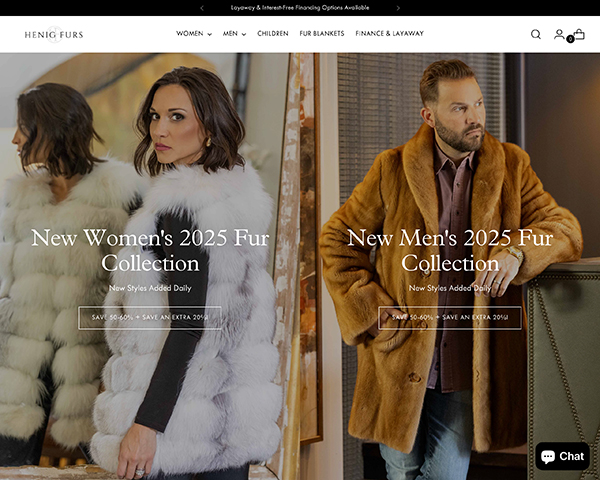The height and width of the screenshot is (480, 600).
Task: Go to previous announcement with left arrow
Action: pyautogui.click(x=202, y=8)
